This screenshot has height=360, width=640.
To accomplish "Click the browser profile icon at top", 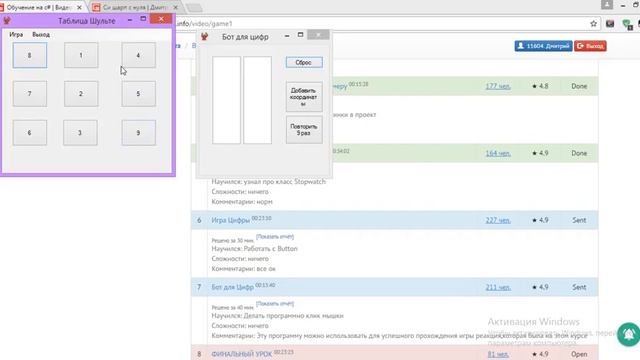I will pyautogui.click(x=607, y=4).
